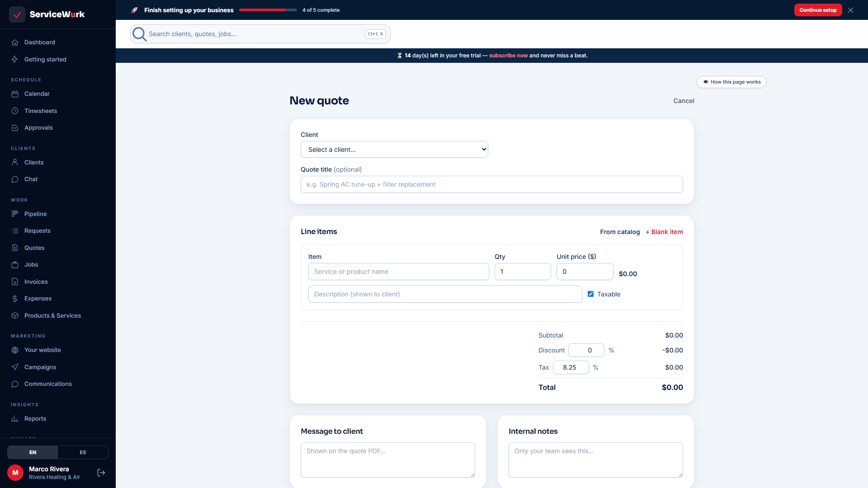The width and height of the screenshot is (868, 488).
Task: Click the ServiceWurk checkmark logo icon
Action: [17, 14]
